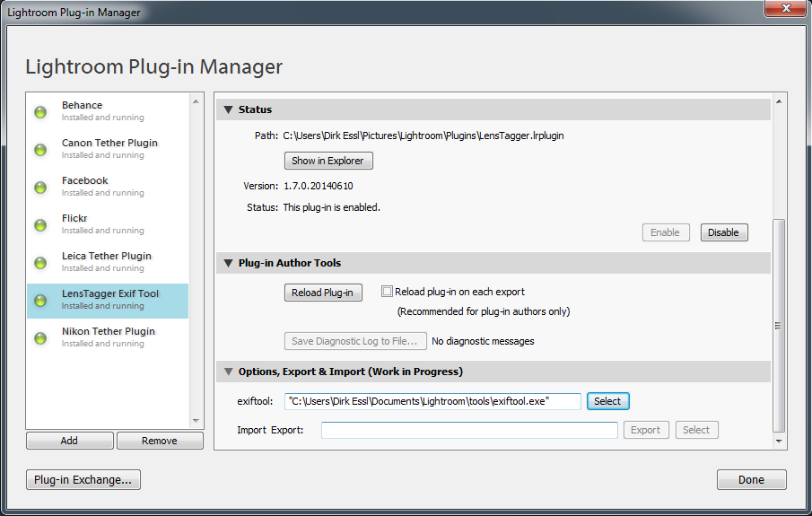Select Canon Tether Plugin in the list
The width and height of the screenshot is (812, 516).
(108, 149)
